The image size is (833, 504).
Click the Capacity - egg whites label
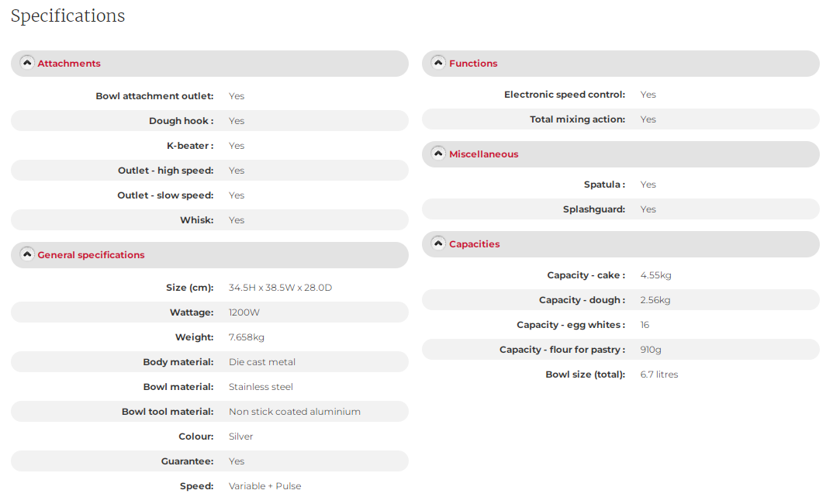coord(570,325)
